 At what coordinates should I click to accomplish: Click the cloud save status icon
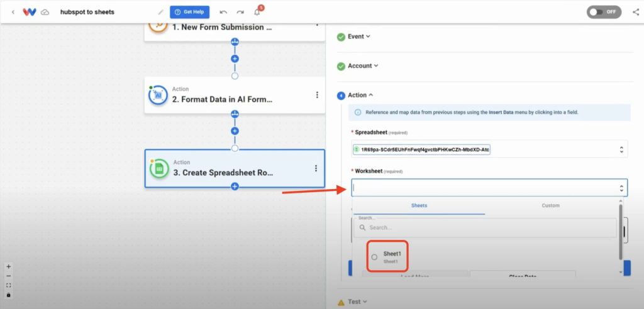[45, 13]
